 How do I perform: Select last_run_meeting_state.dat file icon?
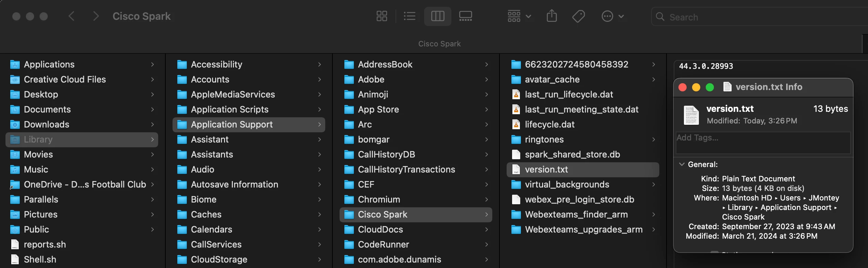tap(516, 109)
